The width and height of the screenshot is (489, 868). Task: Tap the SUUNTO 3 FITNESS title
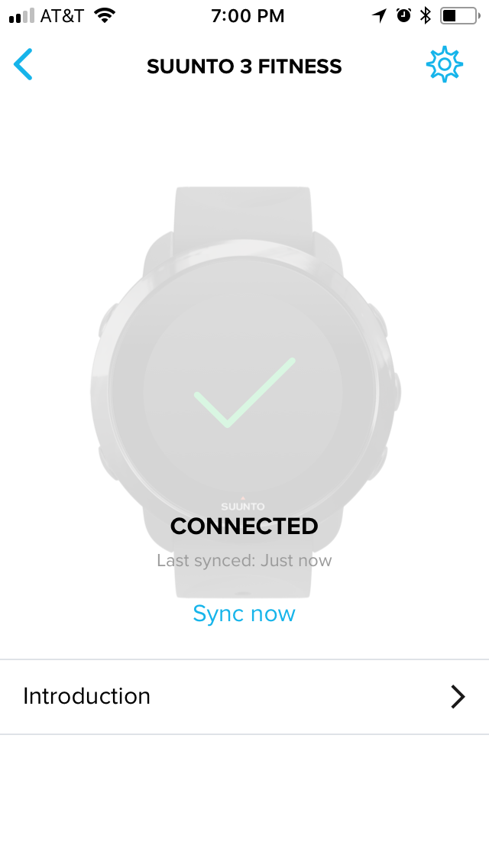click(244, 66)
